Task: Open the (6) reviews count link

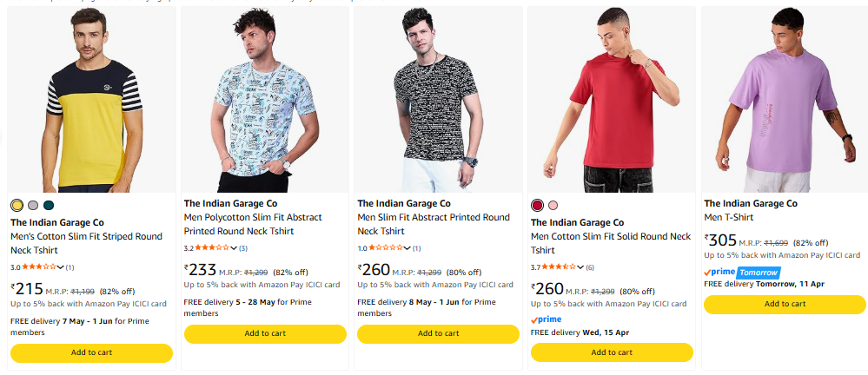Action: click(x=590, y=267)
